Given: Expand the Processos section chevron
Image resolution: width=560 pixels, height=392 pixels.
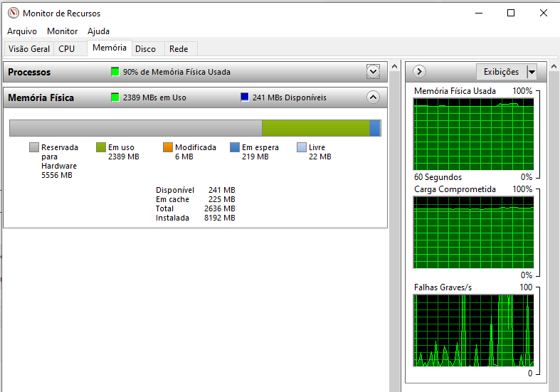Looking at the screenshot, I should point(373,72).
